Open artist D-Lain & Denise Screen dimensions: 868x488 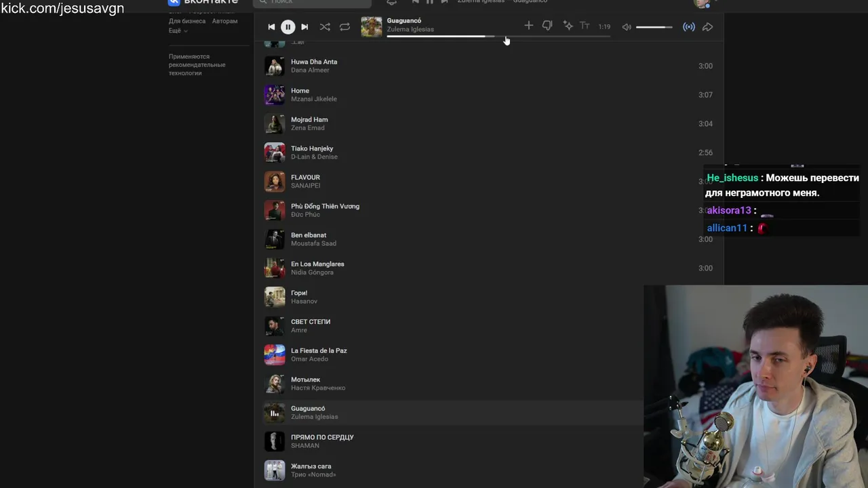click(314, 157)
